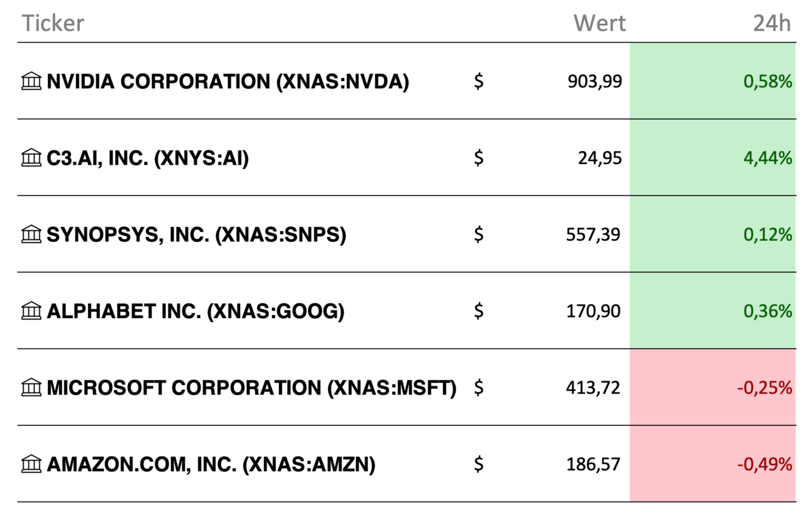This screenshot has height=516, width=812.
Task: Open the SYNOPSYS, INC. (XNAS:SNPS) ticker
Action: [x=197, y=235]
